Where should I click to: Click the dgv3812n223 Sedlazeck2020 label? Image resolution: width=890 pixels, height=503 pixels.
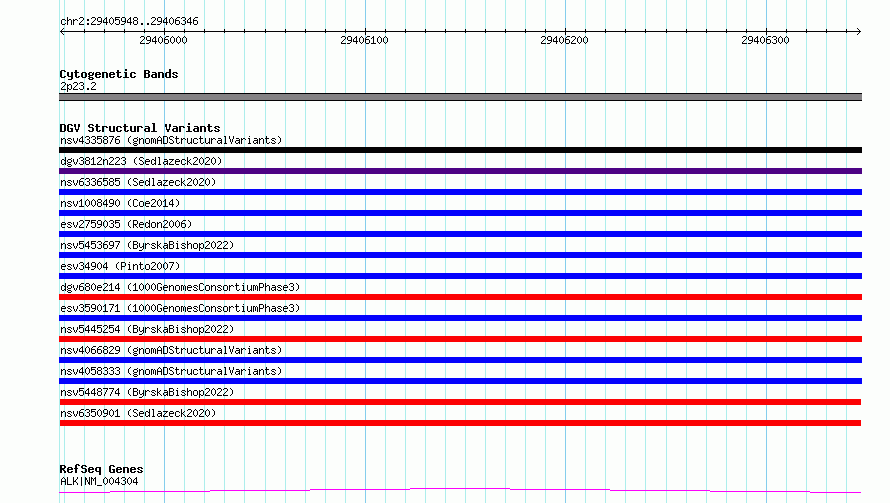pyautogui.click(x=141, y=161)
